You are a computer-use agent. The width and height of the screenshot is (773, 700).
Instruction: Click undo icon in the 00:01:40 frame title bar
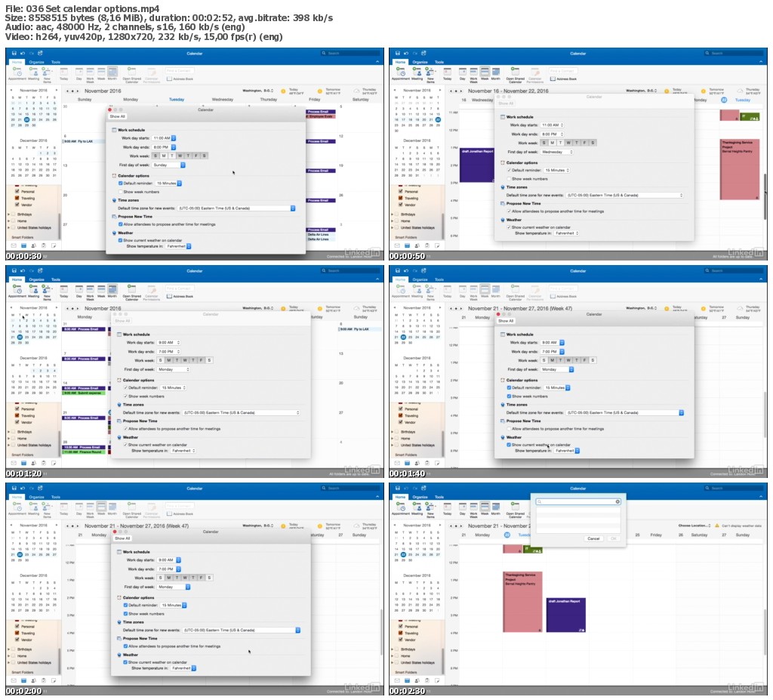(x=405, y=270)
